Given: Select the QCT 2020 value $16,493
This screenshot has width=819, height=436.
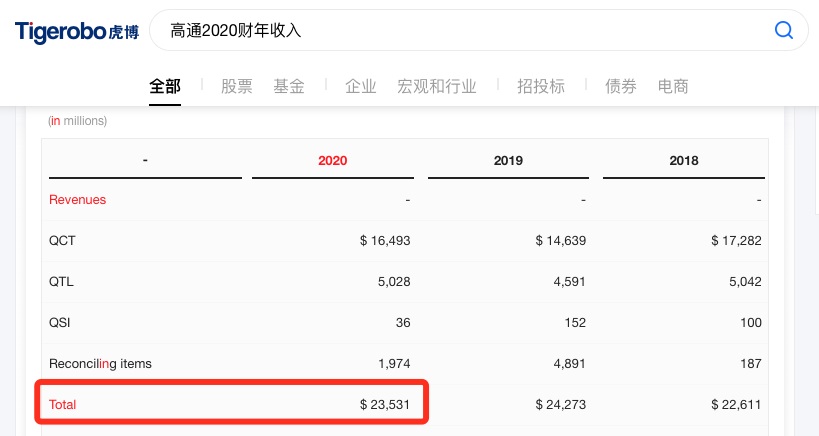Looking at the screenshot, I should [385, 240].
